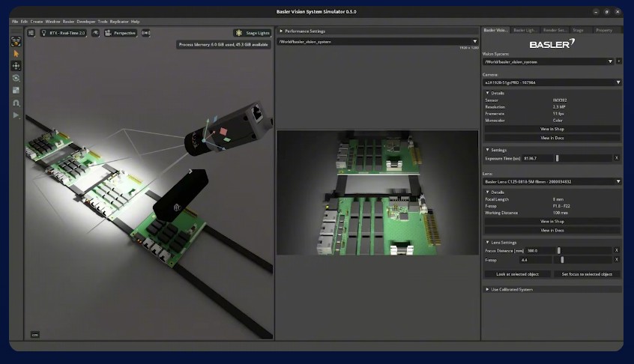Reset F-stop with the X button
Viewport: 634px width, 364px height.
[617, 260]
